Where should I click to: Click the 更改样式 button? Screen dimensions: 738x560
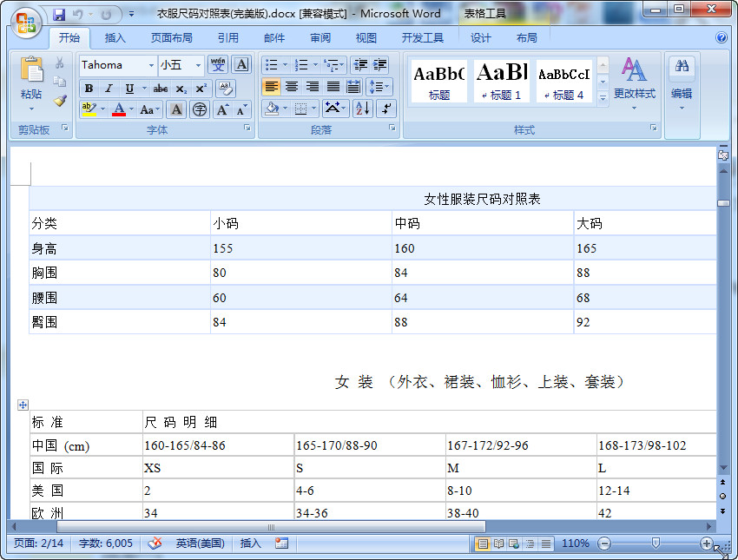click(634, 83)
